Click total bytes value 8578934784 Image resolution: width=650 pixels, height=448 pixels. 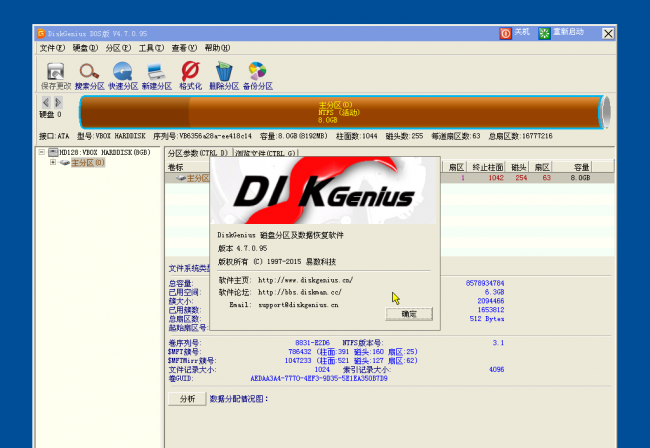pyautogui.click(x=485, y=283)
